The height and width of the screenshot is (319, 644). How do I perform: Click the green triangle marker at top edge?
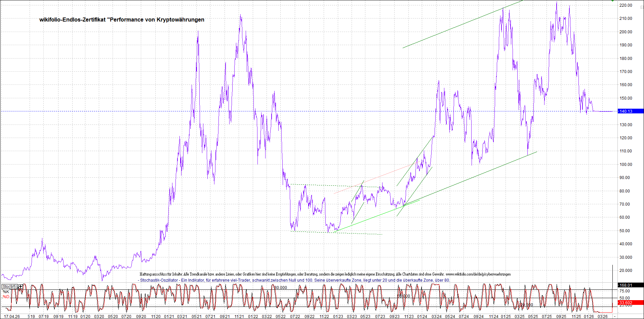pyautogui.click(x=612, y=1)
